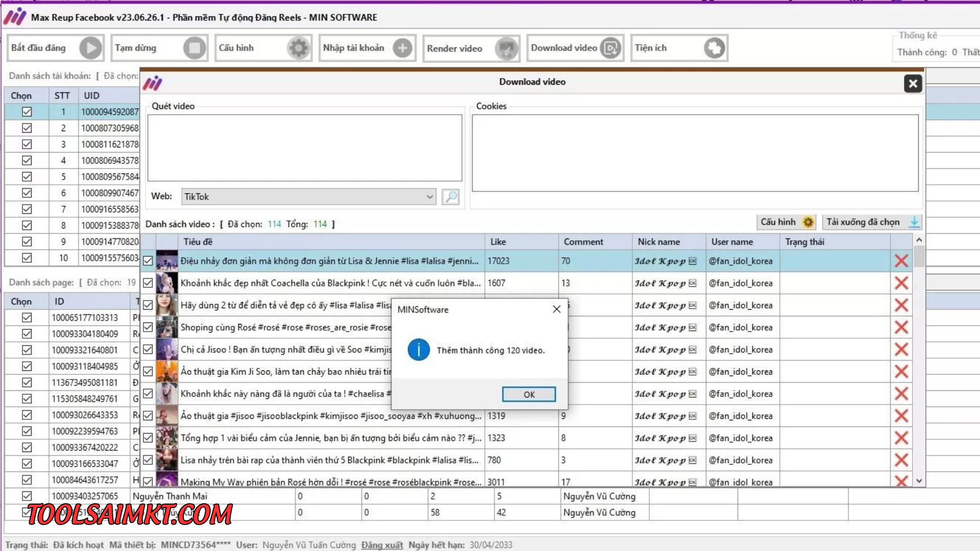Delete the 'Tổng hợp 1 vài biểu cảm' row
The width and height of the screenshot is (980, 551).
click(x=901, y=438)
